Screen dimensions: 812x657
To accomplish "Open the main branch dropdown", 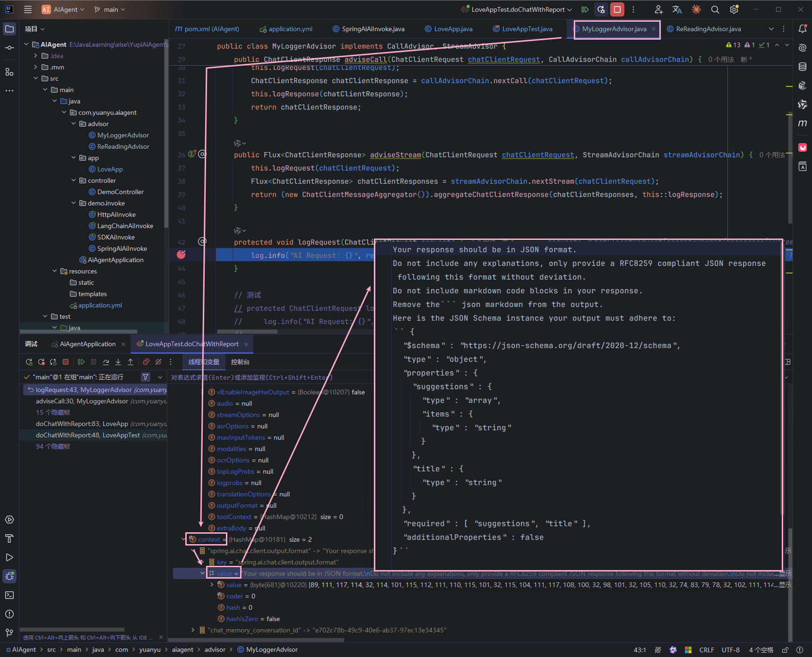I will [110, 9].
